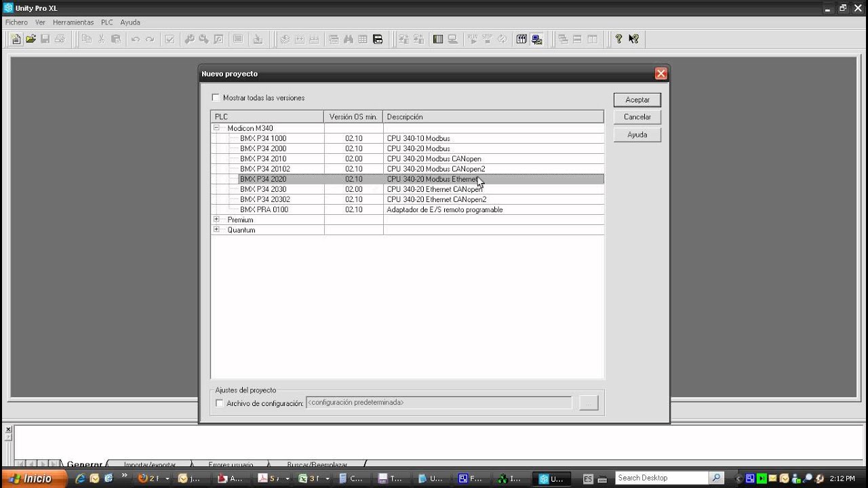Image resolution: width=868 pixels, height=488 pixels.
Task: Select BMX P34 1000 processor
Action: click(263, 138)
